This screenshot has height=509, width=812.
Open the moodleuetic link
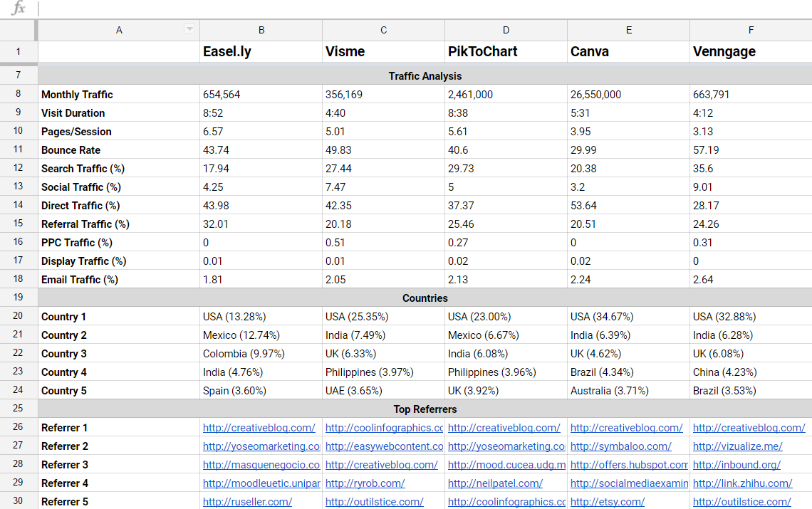click(x=261, y=483)
